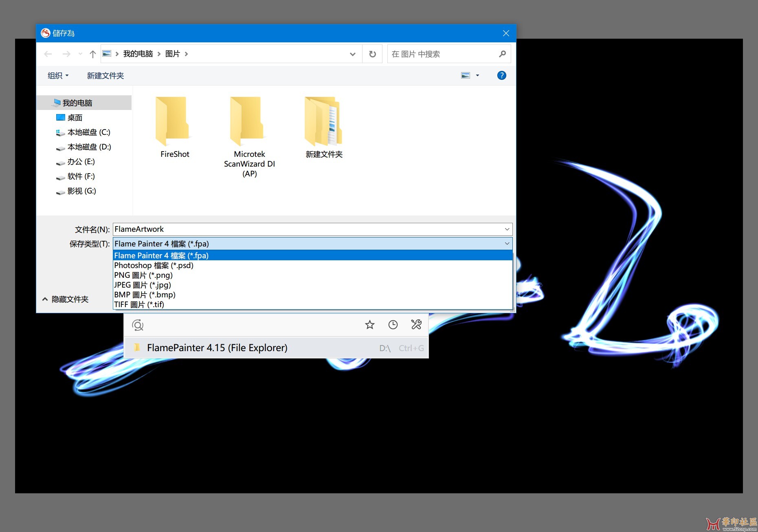758x532 pixels.
Task: Open the 组织 menu
Action: (58, 75)
